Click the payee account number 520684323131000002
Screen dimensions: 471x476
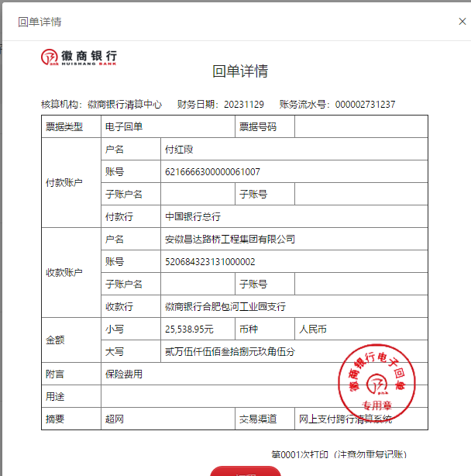(210, 262)
